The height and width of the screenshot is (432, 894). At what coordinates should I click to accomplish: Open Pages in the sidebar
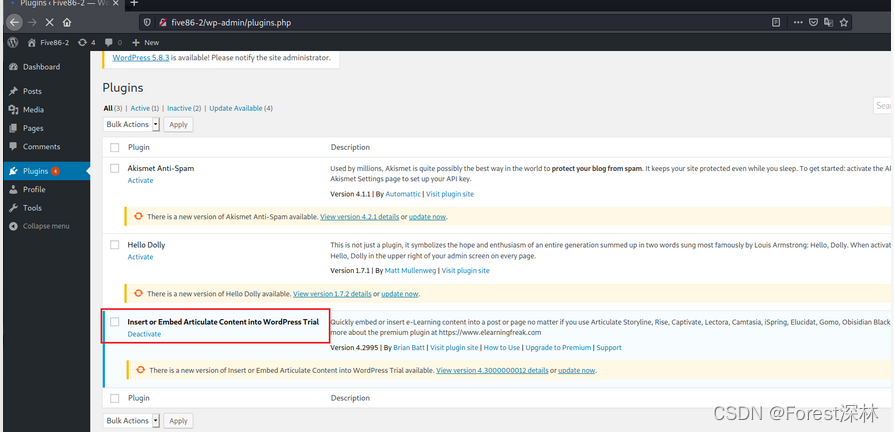pos(33,128)
